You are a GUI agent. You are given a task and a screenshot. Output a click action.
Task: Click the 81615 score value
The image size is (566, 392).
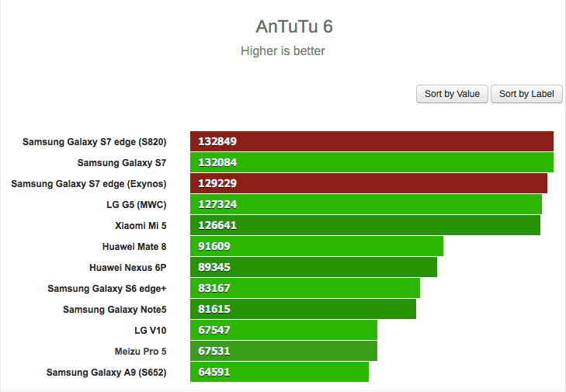[x=214, y=309]
